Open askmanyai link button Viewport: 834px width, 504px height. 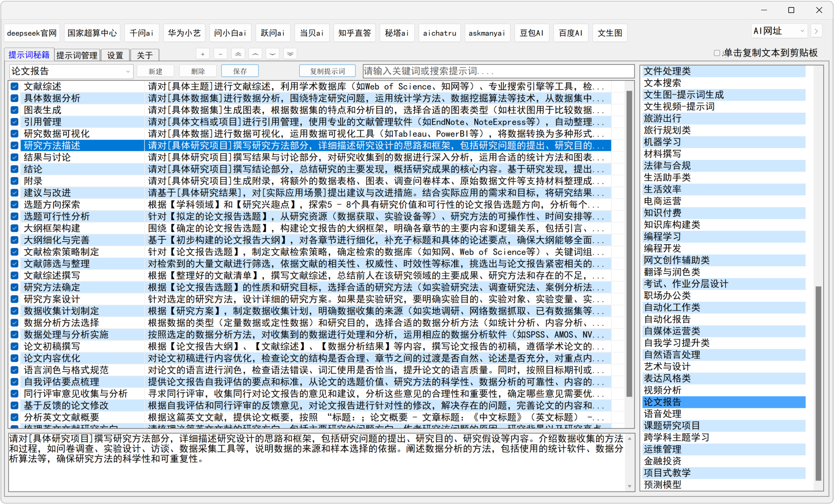(x=487, y=33)
